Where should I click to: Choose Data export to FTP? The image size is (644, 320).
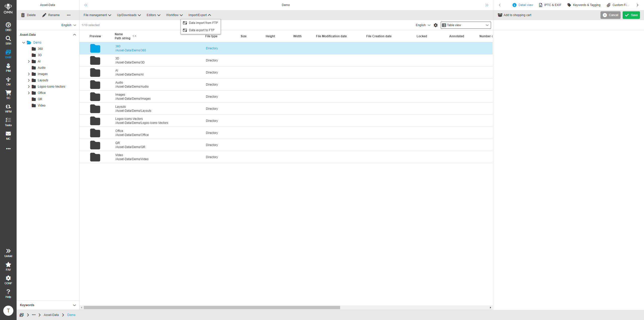(201, 30)
